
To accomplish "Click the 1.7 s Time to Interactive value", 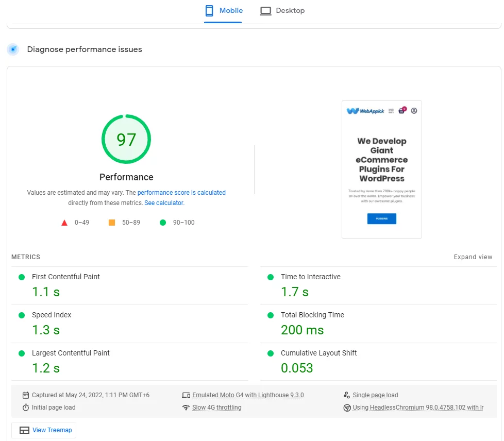I will tap(295, 292).
